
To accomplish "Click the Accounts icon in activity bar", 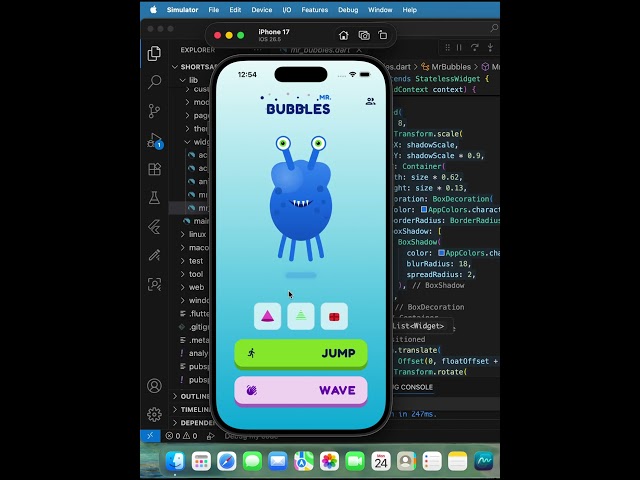I will point(154,386).
